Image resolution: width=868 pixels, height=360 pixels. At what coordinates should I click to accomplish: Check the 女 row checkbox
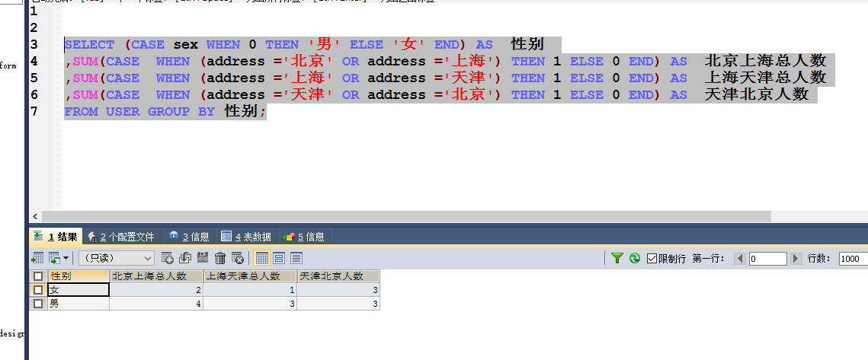point(37,290)
